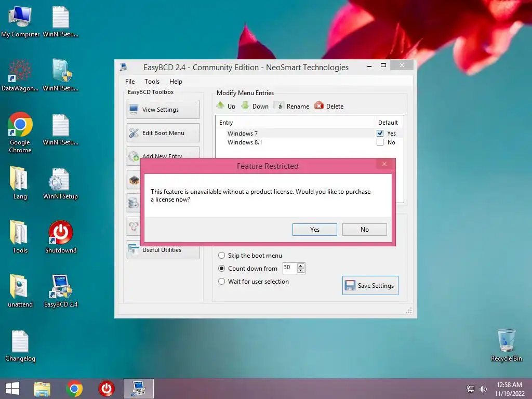Open the DataWagon desktop shortcut
The image size is (532, 399).
tap(20, 75)
